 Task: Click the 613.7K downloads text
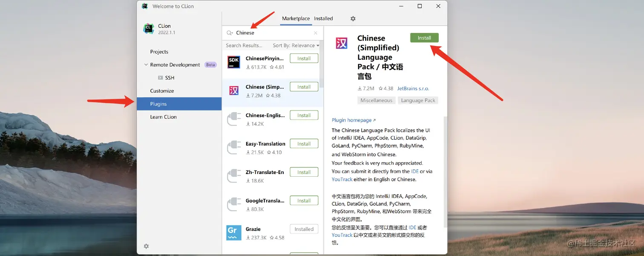(256, 67)
